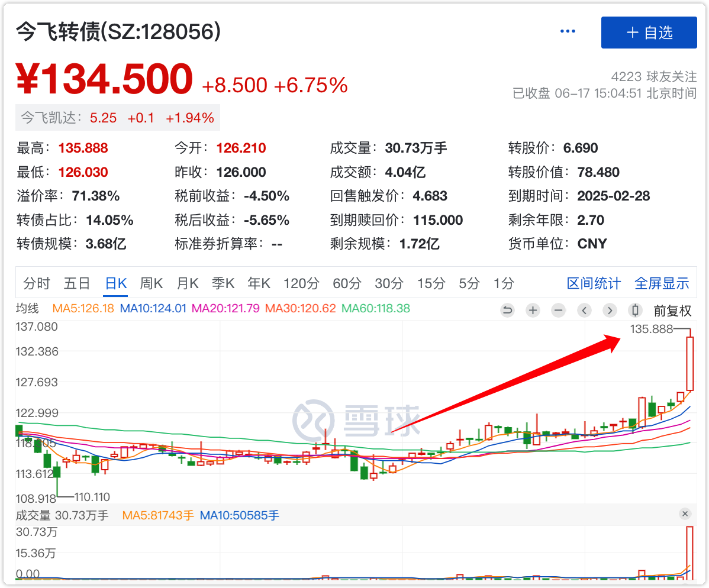Open the 今飞凯达 underlying stock quote

tap(117, 118)
